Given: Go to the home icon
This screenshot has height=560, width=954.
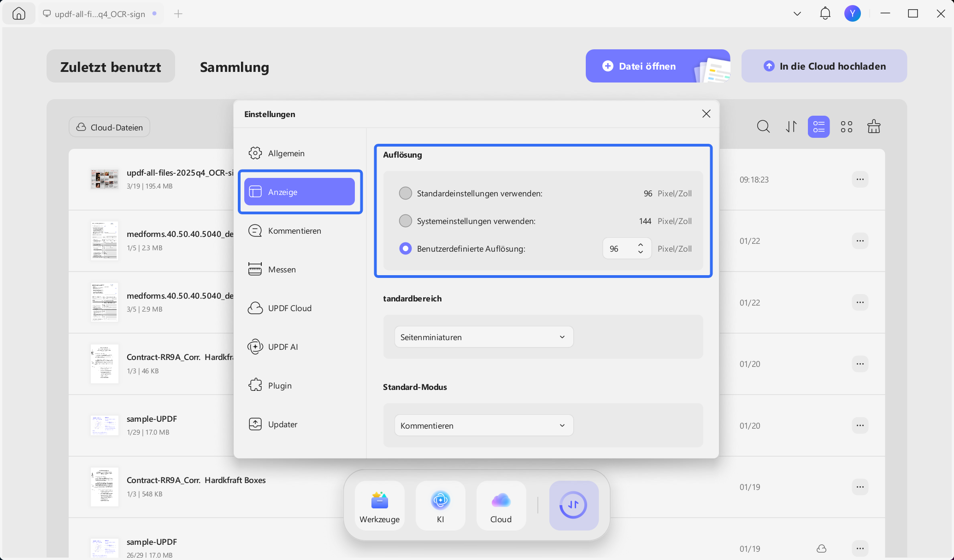Looking at the screenshot, I should [x=19, y=14].
